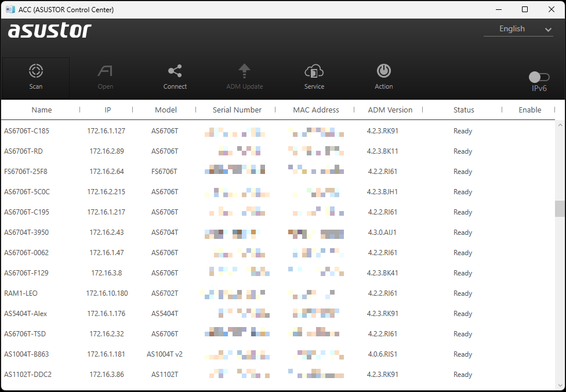Select the AS6704T-3950 device name
566x392 pixels.
(26, 232)
